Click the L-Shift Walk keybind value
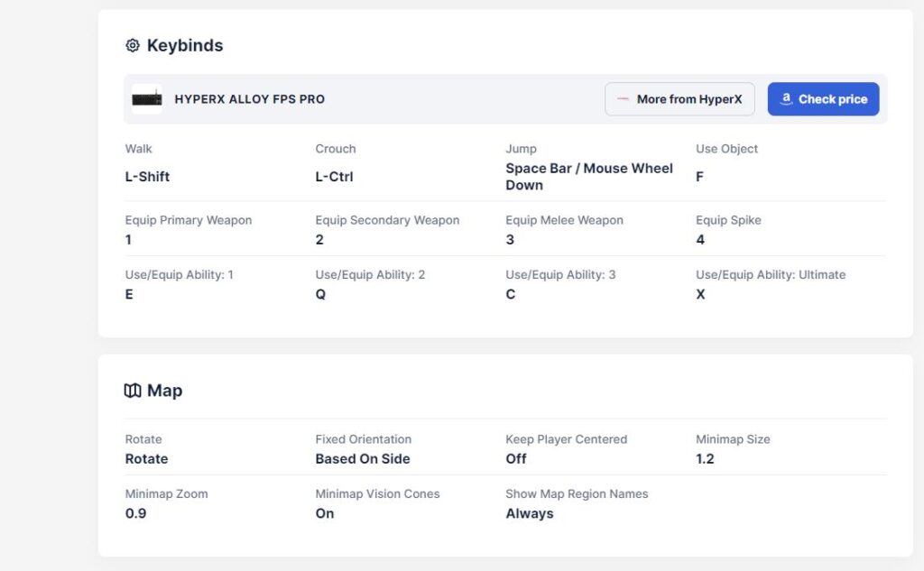This screenshot has width=924, height=571. (147, 177)
